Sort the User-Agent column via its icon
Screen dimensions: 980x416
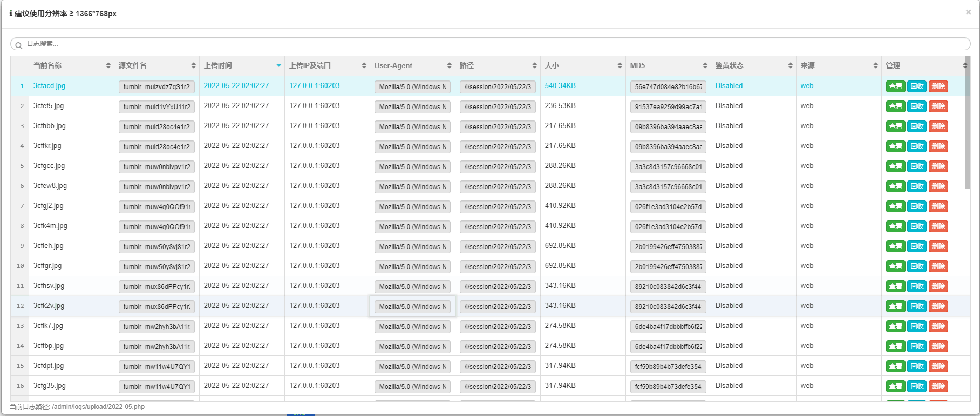[x=450, y=65]
